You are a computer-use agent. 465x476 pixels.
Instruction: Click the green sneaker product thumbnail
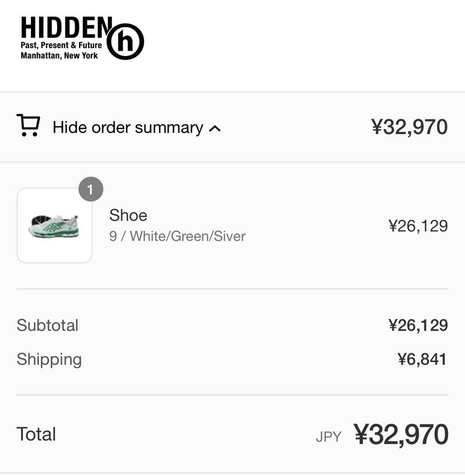54,225
